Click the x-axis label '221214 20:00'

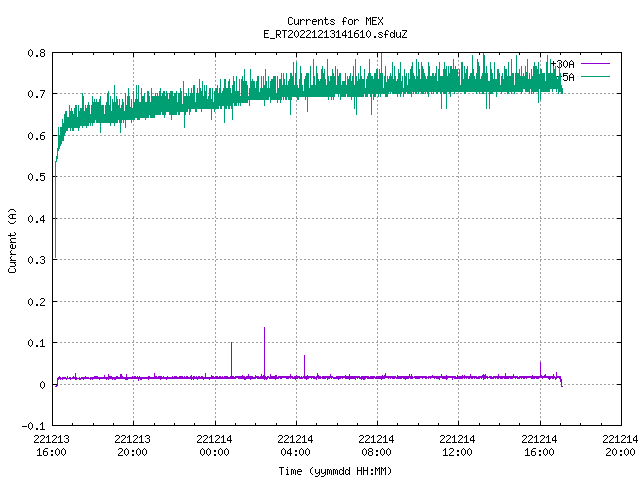point(620,446)
